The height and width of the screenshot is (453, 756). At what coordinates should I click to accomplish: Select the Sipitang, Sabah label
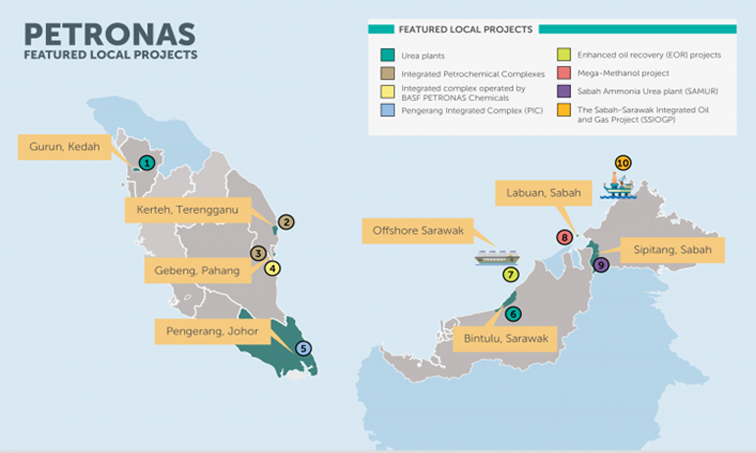pyautogui.click(x=672, y=250)
